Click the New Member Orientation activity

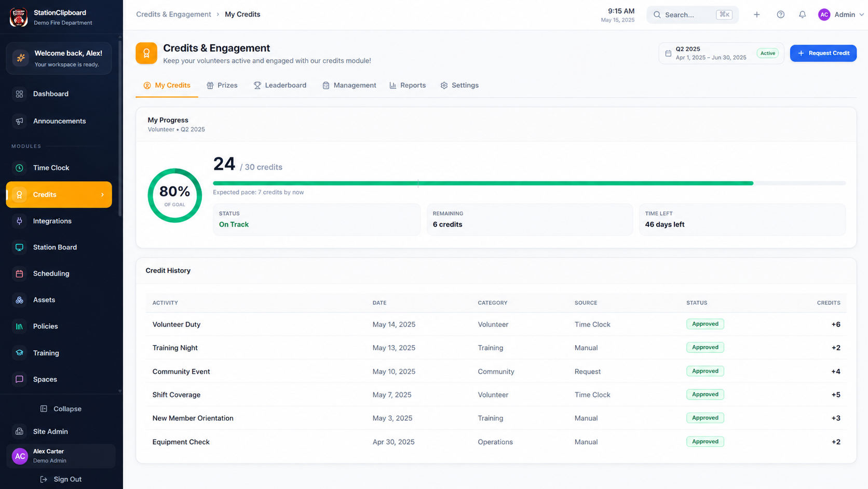pyautogui.click(x=193, y=418)
